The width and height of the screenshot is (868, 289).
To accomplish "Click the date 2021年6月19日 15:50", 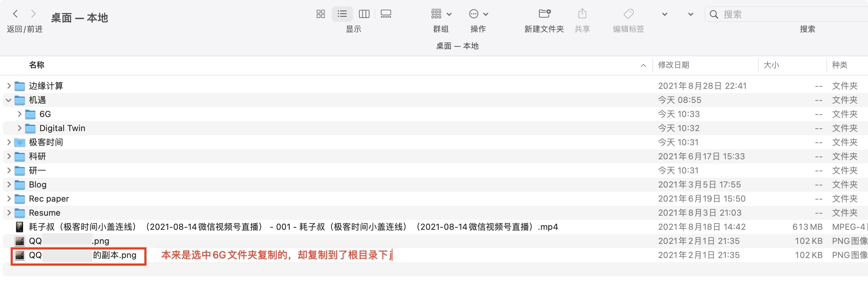I will tap(702, 198).
